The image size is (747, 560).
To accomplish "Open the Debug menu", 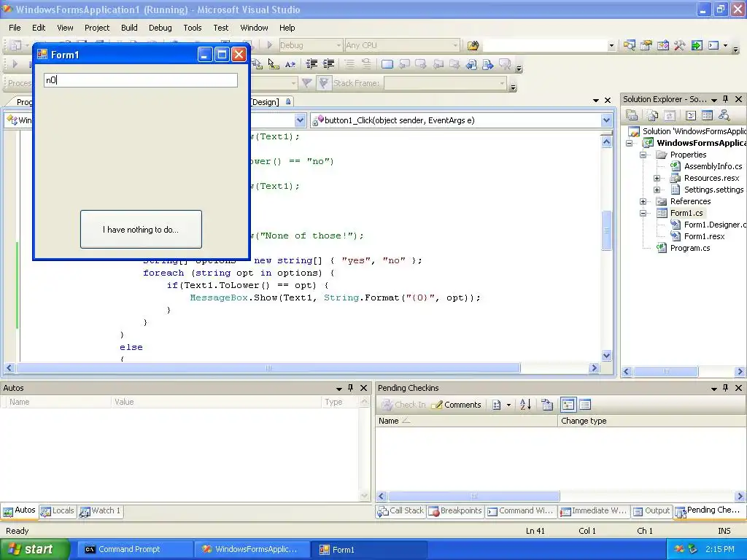I will coord(160,28).
